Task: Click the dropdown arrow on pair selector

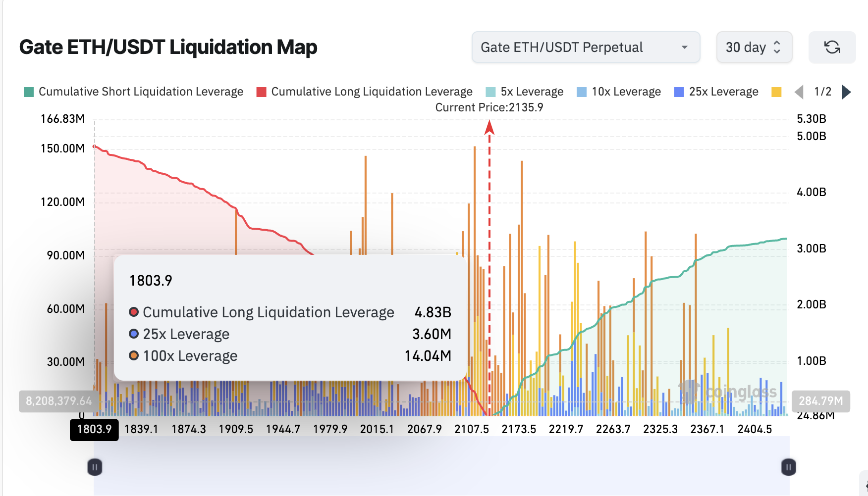Action: (685, 48)
